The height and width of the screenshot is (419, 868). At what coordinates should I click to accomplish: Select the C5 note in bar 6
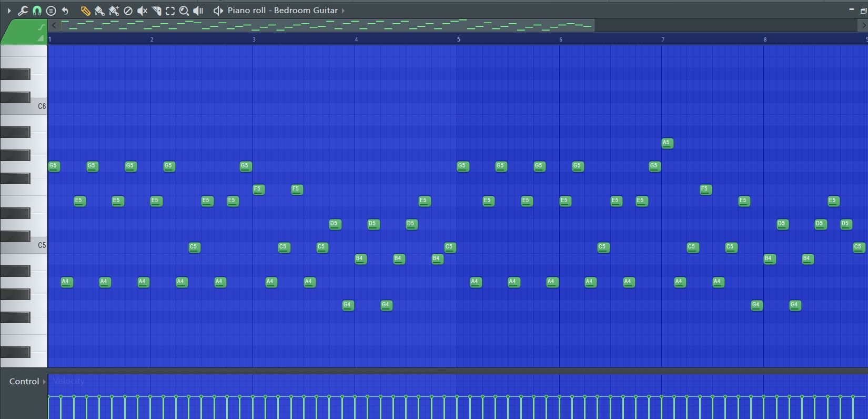603,247
